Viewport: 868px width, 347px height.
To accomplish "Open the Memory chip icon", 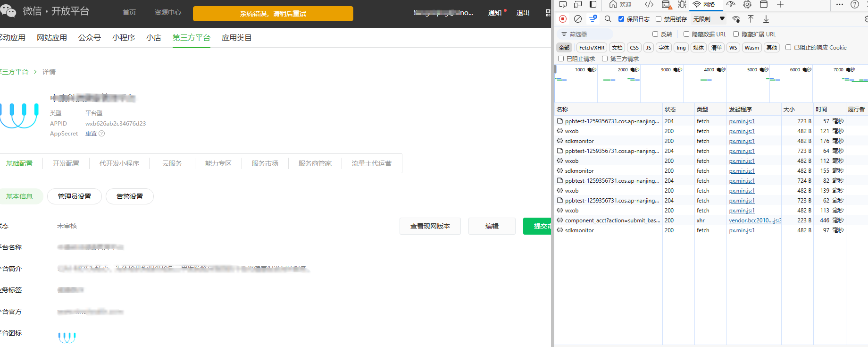I will click(747, 5).
